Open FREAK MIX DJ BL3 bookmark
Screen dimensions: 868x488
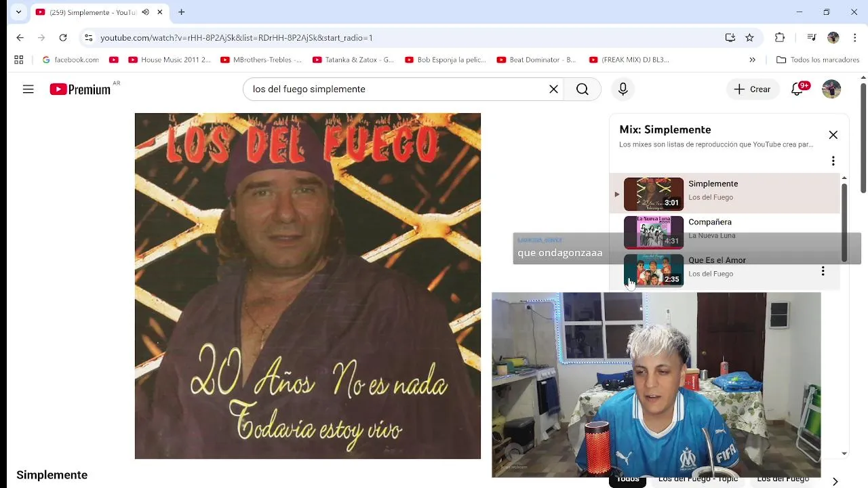click(629, 60)
